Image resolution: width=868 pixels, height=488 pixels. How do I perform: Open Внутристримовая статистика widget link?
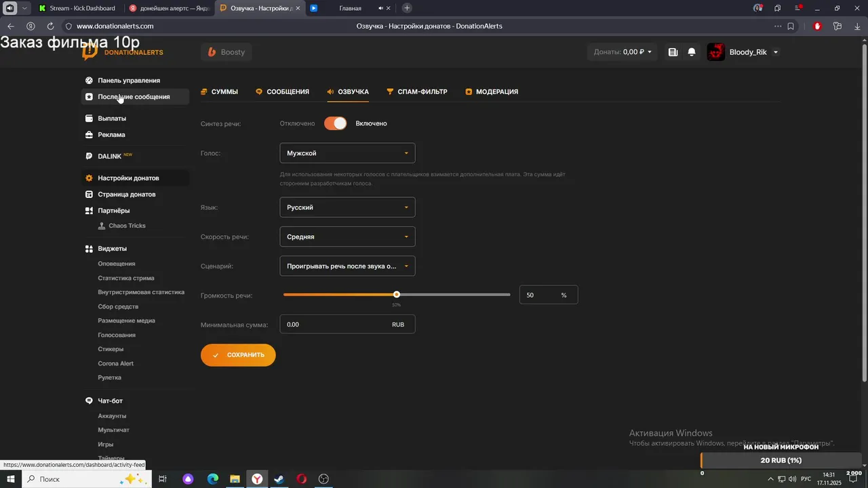pyautogui.click(x=141, y=292)
